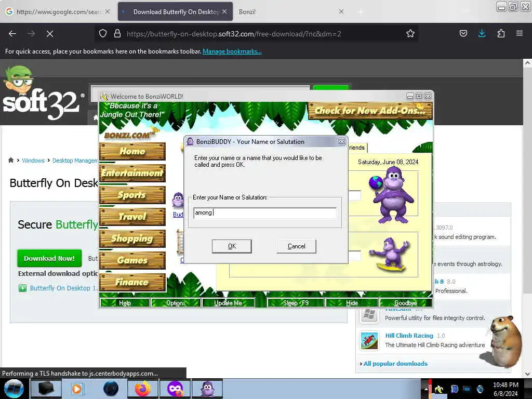
Task: Go back in the browser
Action: tap(12, 34)
